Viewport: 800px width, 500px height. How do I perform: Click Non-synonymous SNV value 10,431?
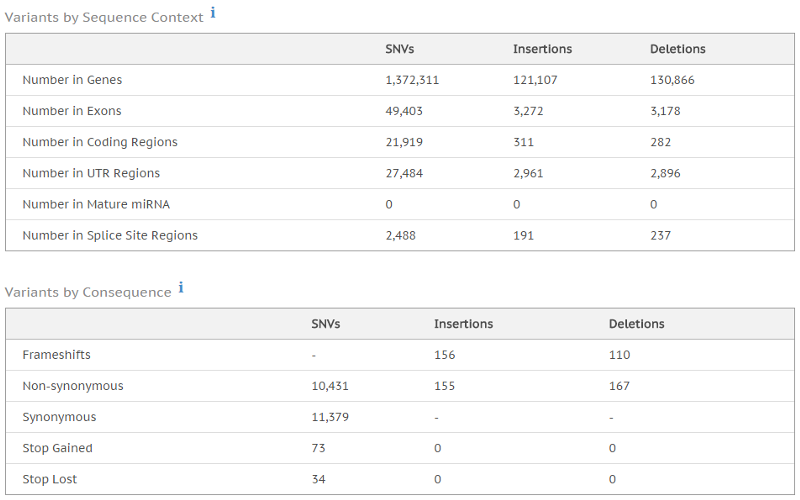point(330,386)
